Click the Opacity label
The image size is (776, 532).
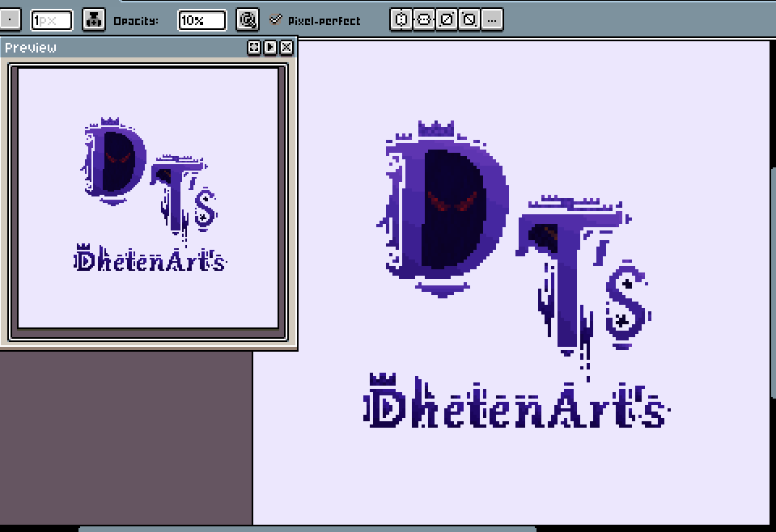point(136,21)
